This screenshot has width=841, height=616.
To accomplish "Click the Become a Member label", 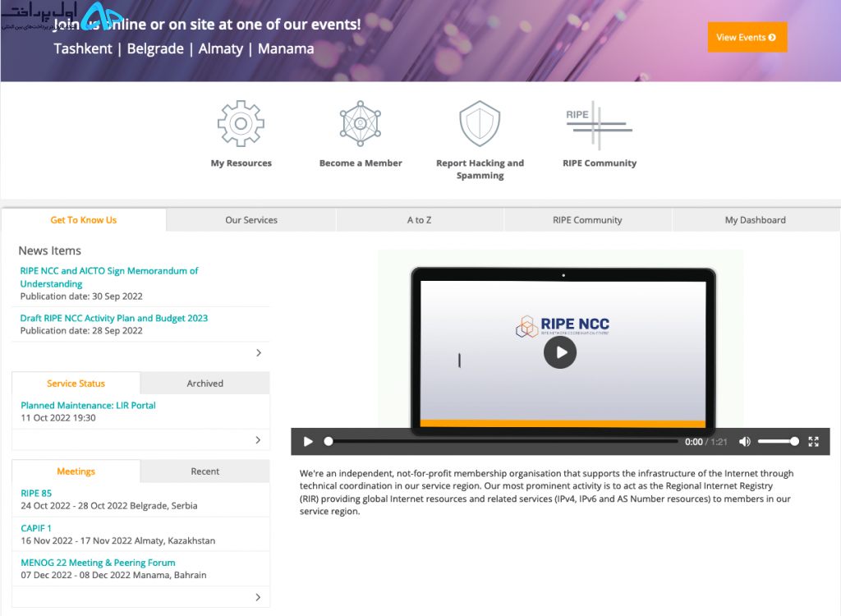I will coord(361,163).
